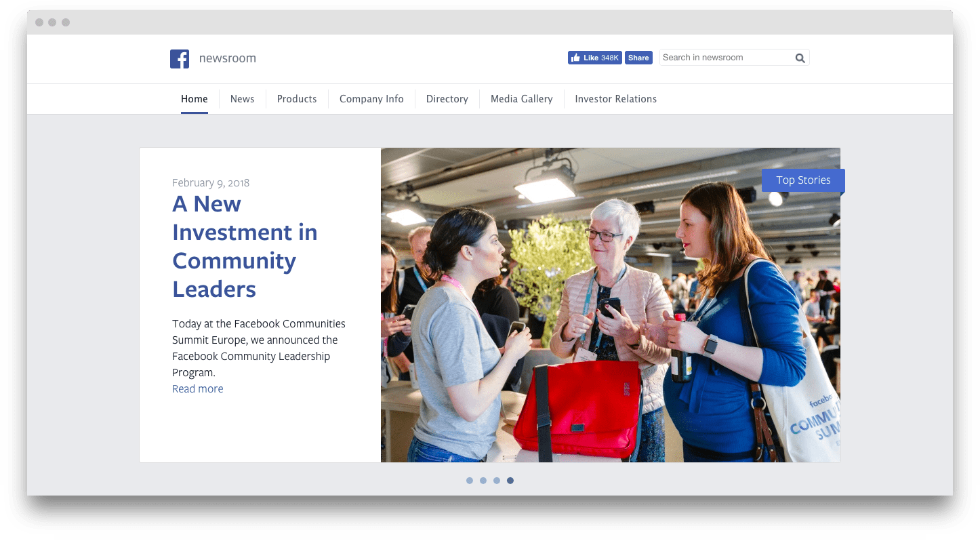Screen dimensions: 980x543
Task: Visit Investor Relations
Action: coord(616,99)
